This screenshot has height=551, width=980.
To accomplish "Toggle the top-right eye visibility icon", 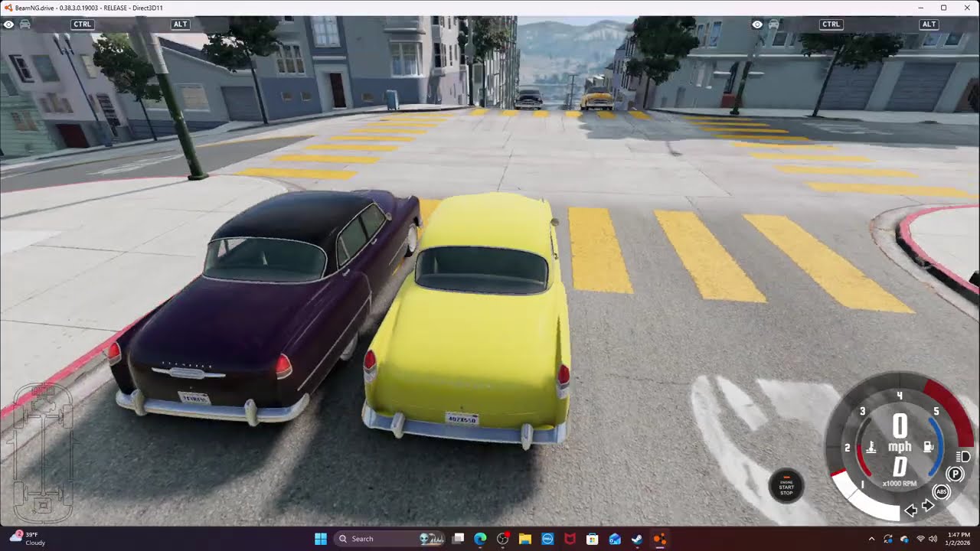I will click(757, 24).
